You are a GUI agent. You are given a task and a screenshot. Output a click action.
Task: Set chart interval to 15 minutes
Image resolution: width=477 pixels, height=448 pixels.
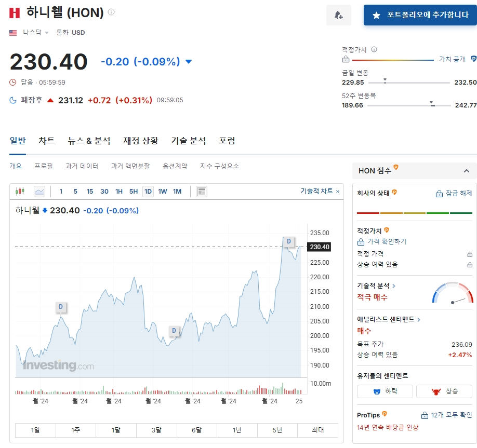pyautogui.click(x=90, y=192)
